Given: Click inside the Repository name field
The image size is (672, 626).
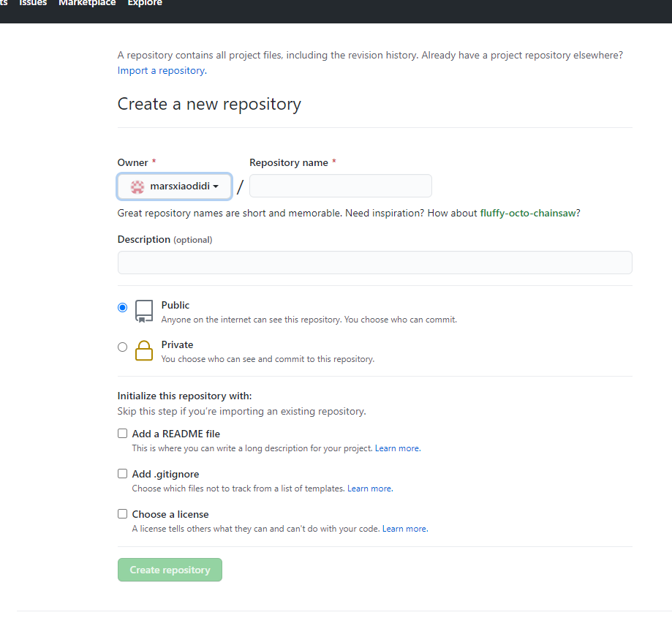Looking at the screenshot, I should pyautogui.click(x=340, y=186).
